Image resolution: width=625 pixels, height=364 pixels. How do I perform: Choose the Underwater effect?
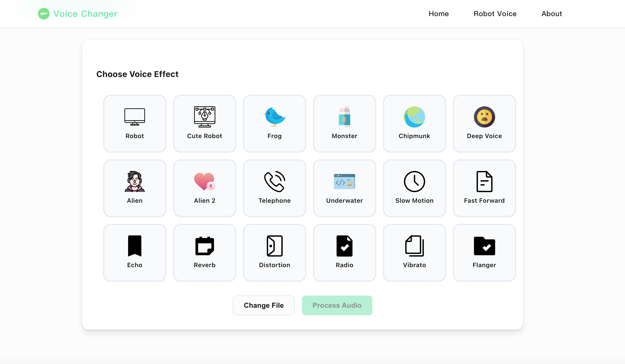click(345, 188)
